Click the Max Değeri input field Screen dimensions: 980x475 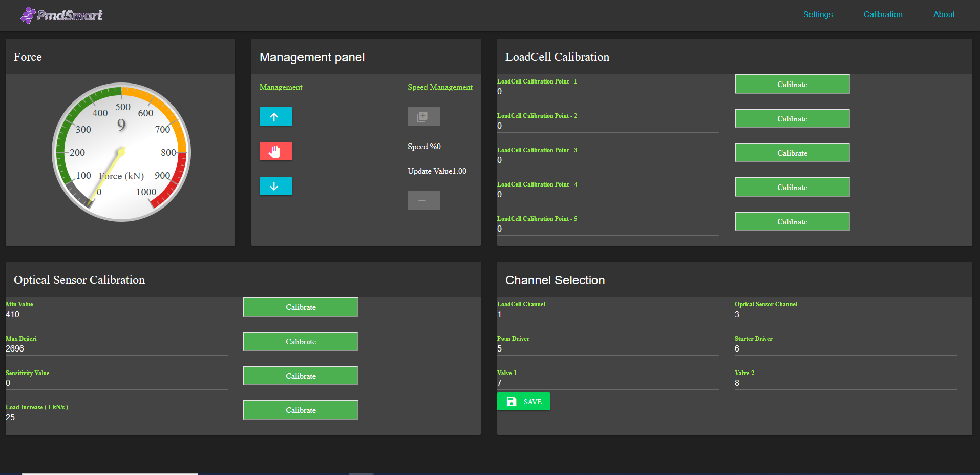116,349
